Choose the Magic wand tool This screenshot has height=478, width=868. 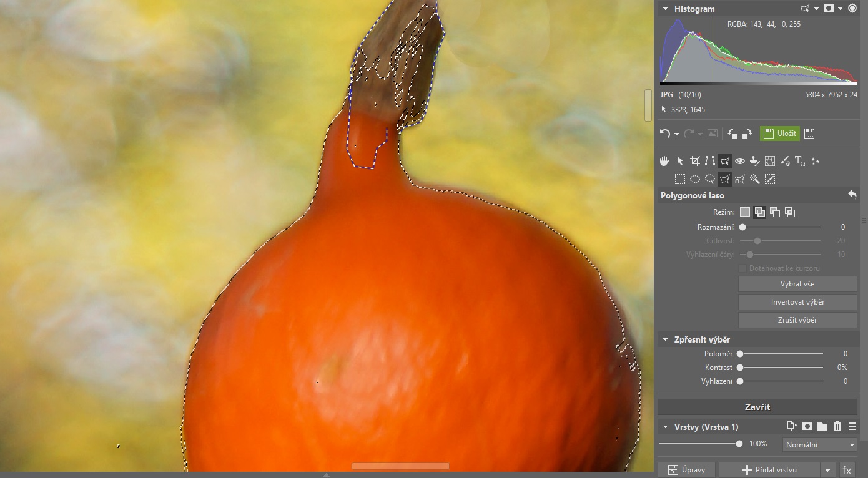755,179
